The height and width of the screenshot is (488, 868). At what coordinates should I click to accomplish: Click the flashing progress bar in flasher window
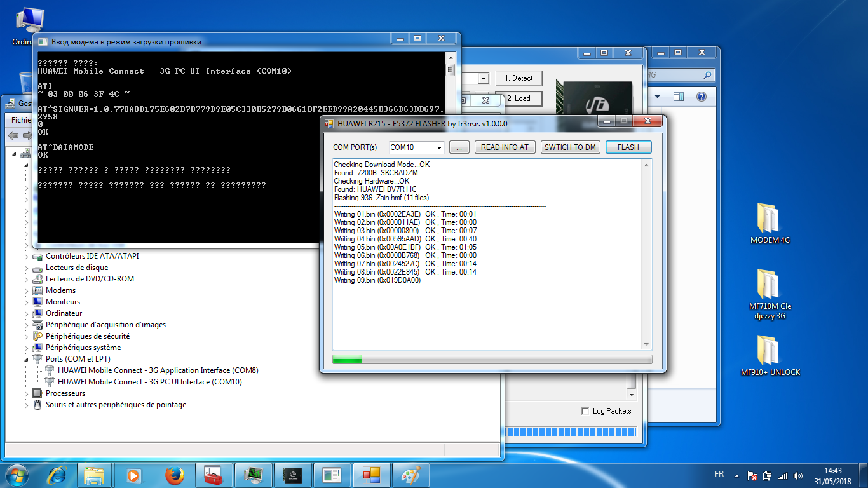[492, 360]
